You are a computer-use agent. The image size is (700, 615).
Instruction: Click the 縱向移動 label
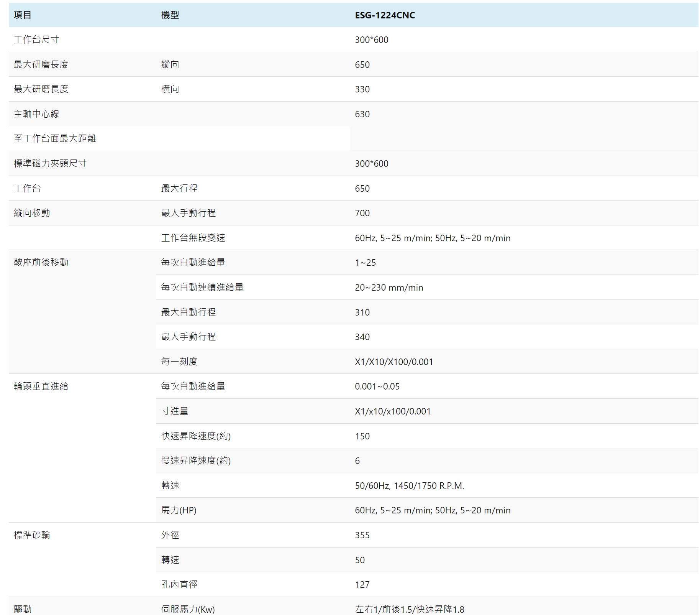[x=32, y=213]
